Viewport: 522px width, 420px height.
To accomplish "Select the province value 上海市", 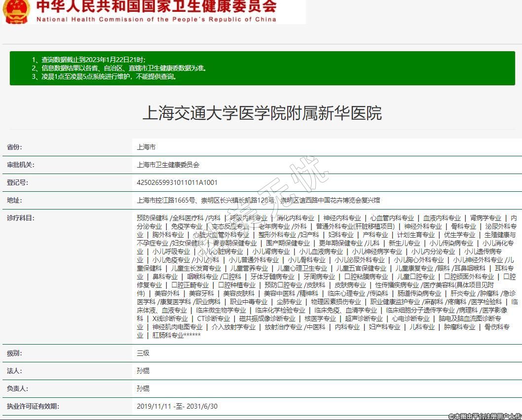I will 146,147.
